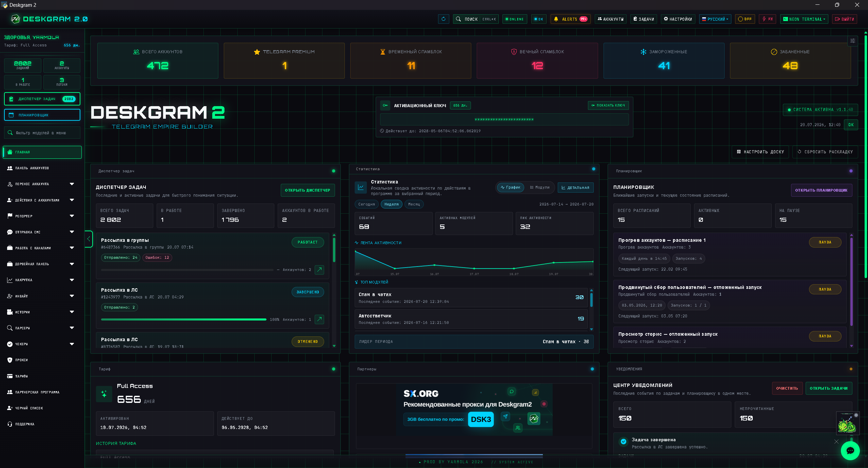Open task arrow for completed Рассылка в ЛС

[319, 319]
